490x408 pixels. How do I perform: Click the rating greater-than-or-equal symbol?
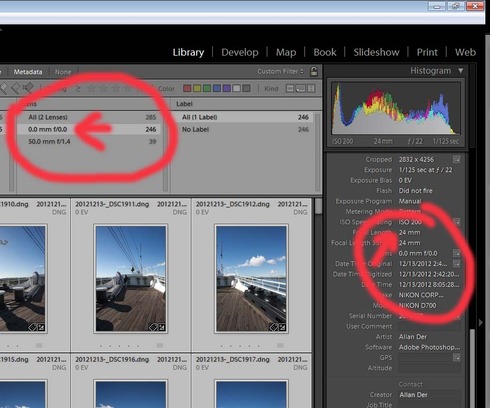pos(78,89)
